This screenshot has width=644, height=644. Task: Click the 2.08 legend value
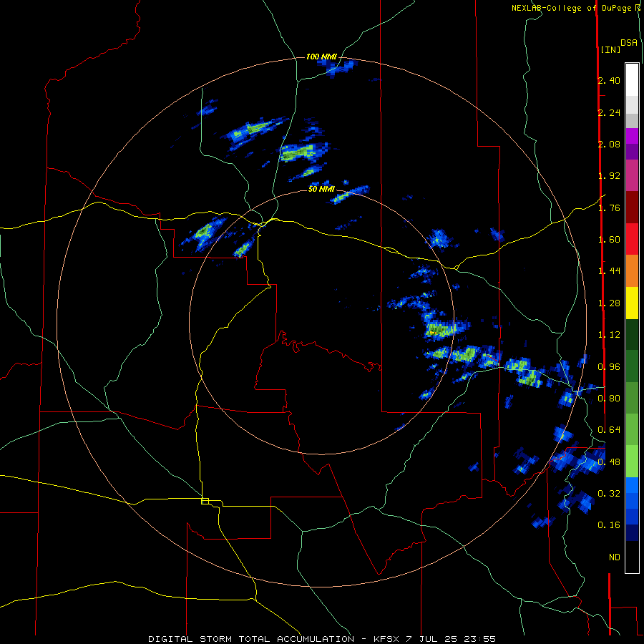coord(609,144)
